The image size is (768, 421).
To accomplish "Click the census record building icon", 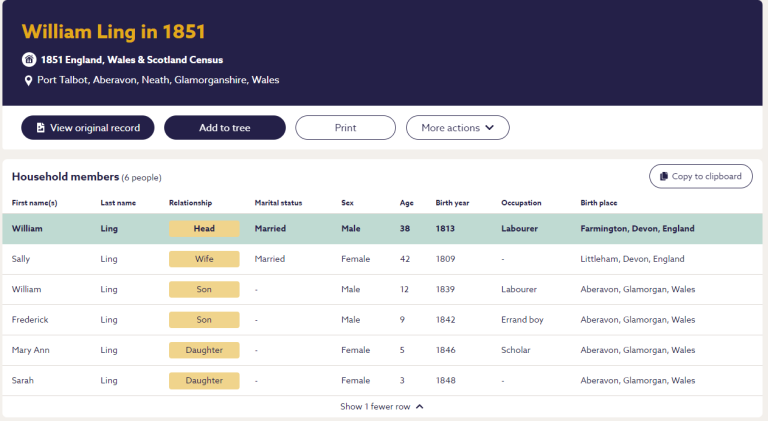I will tap(29, 60).
